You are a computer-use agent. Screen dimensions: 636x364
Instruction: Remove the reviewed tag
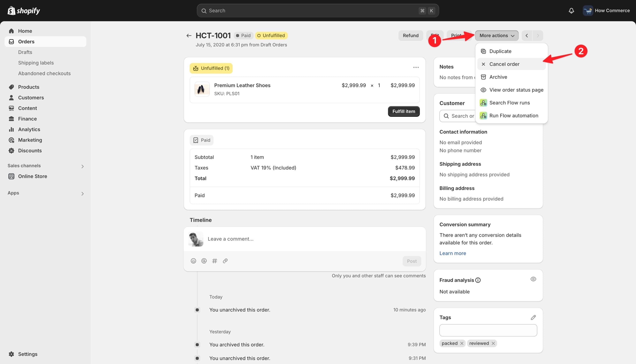[x=493, y=343]
